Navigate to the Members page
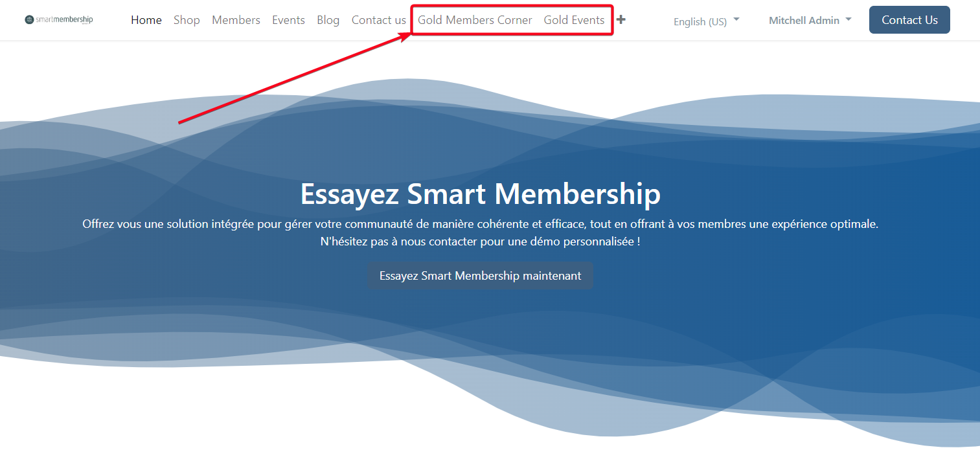This screenshot has height=472, width=980. point(236,20)
